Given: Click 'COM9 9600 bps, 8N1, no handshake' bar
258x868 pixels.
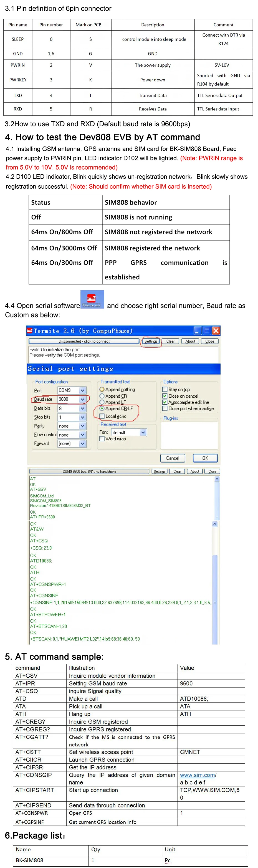Looking at the screenshot, I should (89, 471).
